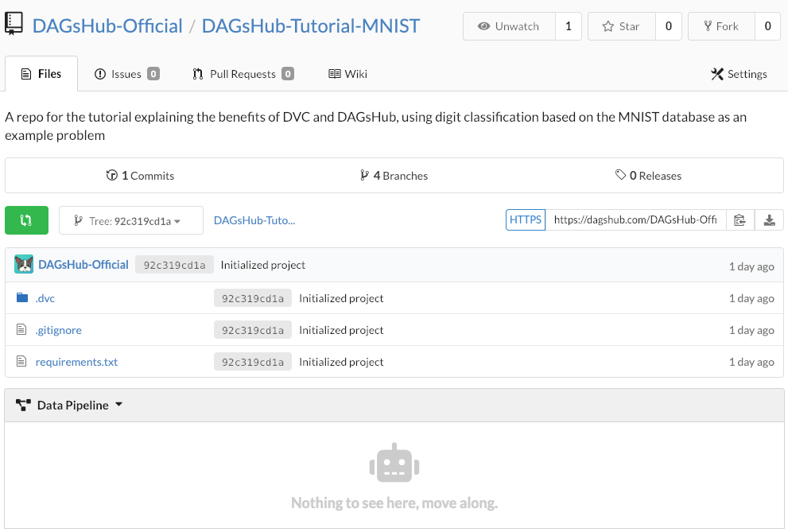Click the .dvc folder icon
The width and height of the screenshot is (788, 532).
pos(22,298)
